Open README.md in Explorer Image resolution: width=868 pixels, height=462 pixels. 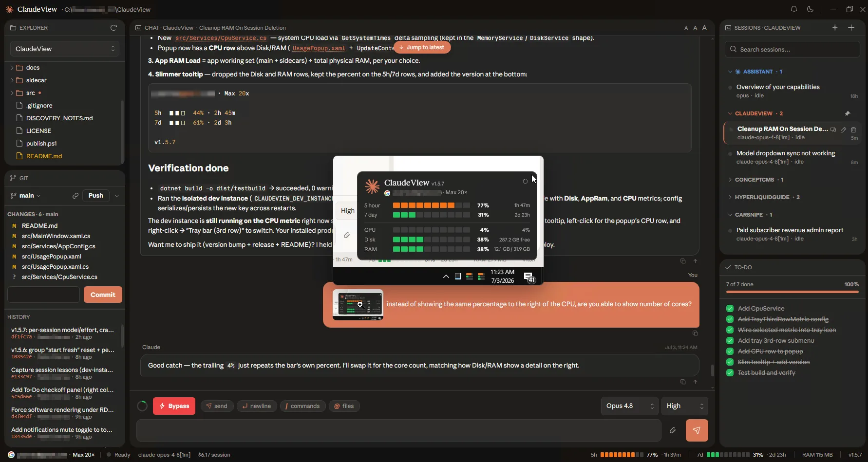click(x=44, y=156)
